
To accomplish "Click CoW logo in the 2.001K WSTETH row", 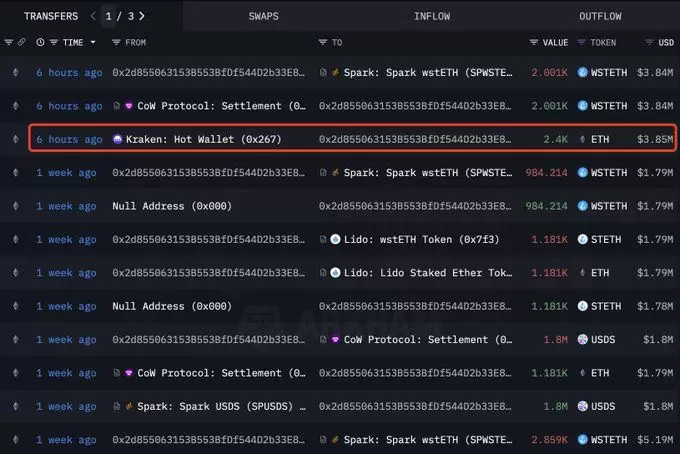I will (x=128, y=106).
